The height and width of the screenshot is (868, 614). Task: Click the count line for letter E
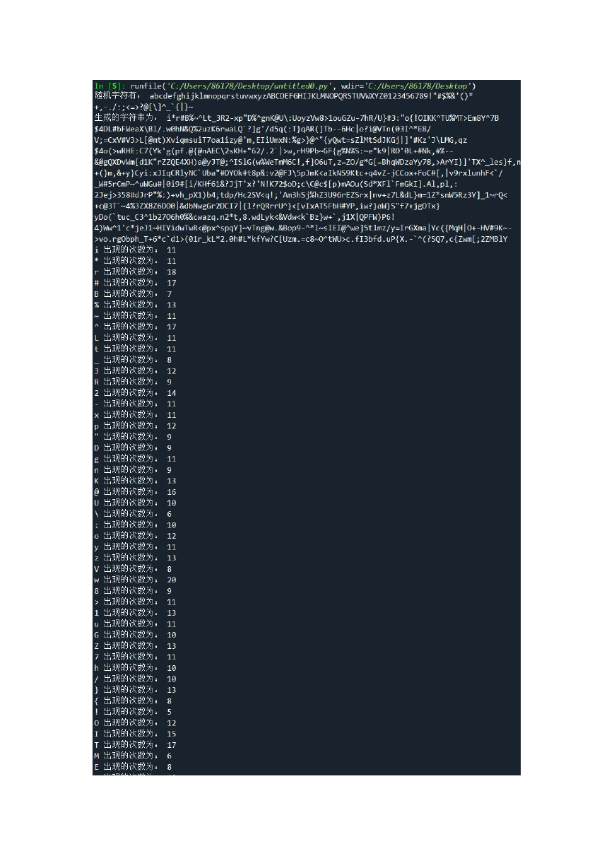(134, 766)
